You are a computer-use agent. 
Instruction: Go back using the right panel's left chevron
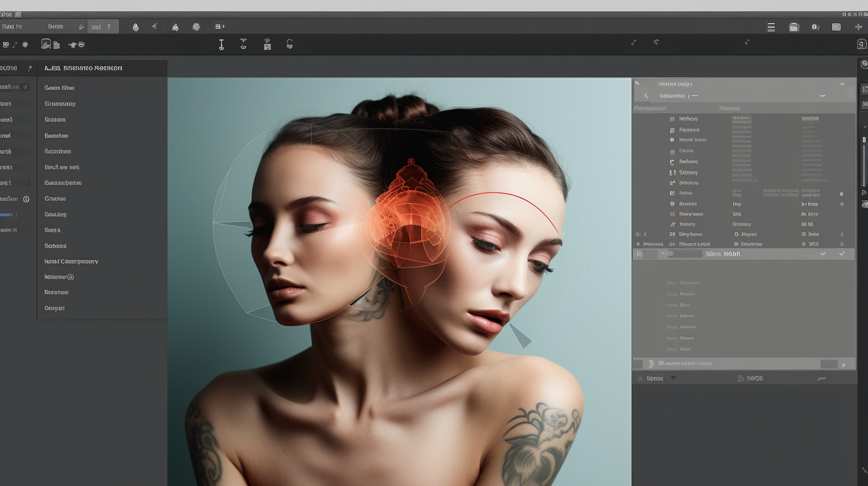tap(646, 96)
